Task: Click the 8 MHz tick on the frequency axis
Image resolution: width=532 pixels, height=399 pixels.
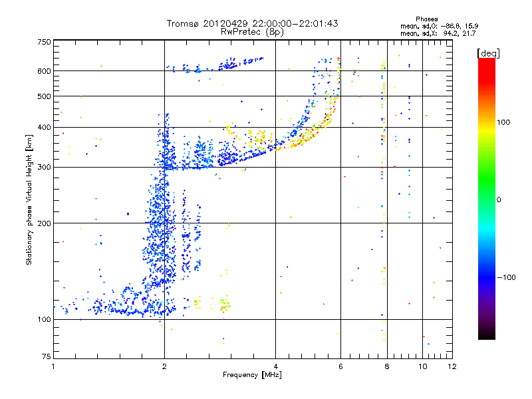Action: (x=387, y=366)
